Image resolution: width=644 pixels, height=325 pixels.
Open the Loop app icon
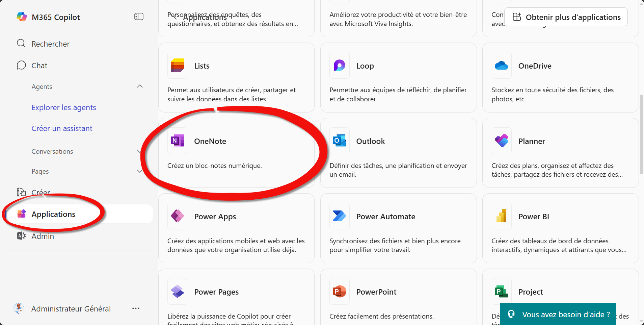pos(339,65)
